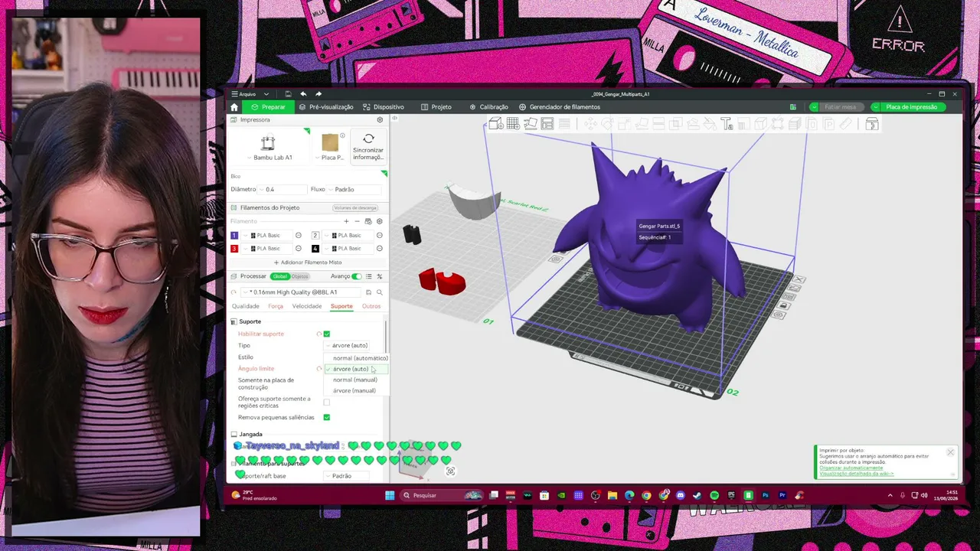Add a build plate with the grid-plus icon
980x551 pixels.
513,124
